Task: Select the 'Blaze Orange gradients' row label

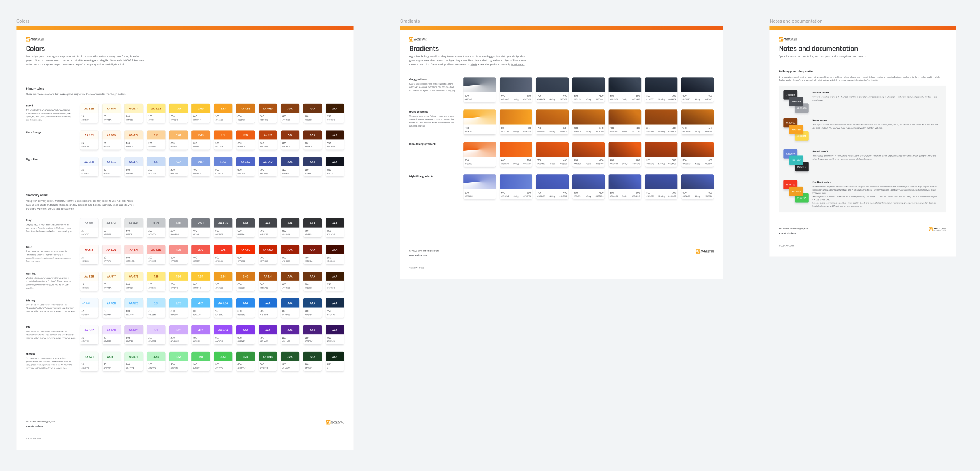Action: (423, 144)
